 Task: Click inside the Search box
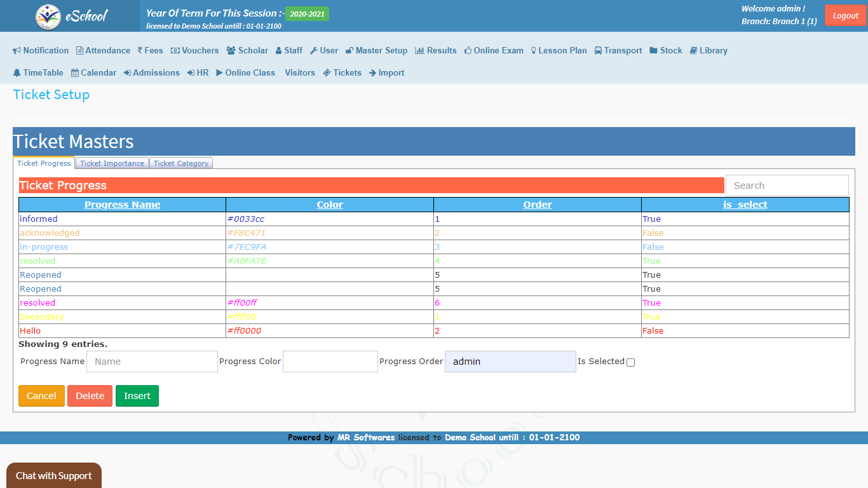786,185
